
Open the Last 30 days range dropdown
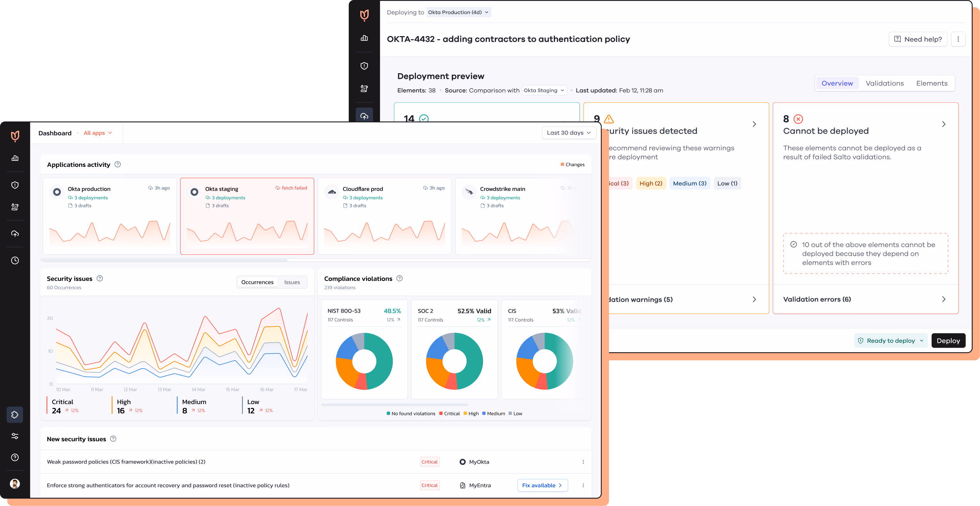click(x=569, y=133)
